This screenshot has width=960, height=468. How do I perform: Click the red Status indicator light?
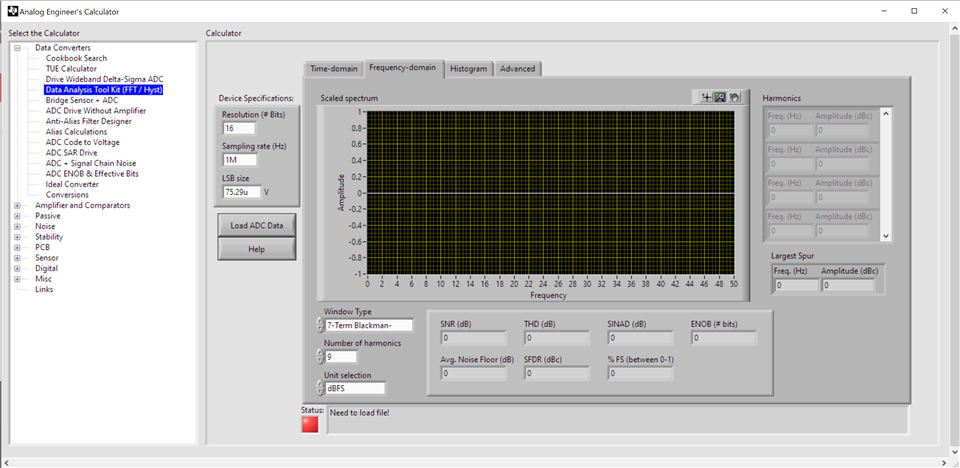tap(310, 425)
